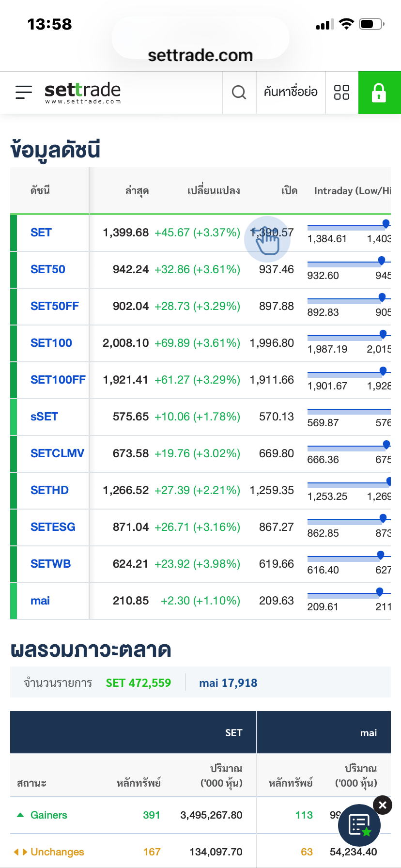
Task: Tap the Gainers green up-arrow icon
Action: coord(20,815)
